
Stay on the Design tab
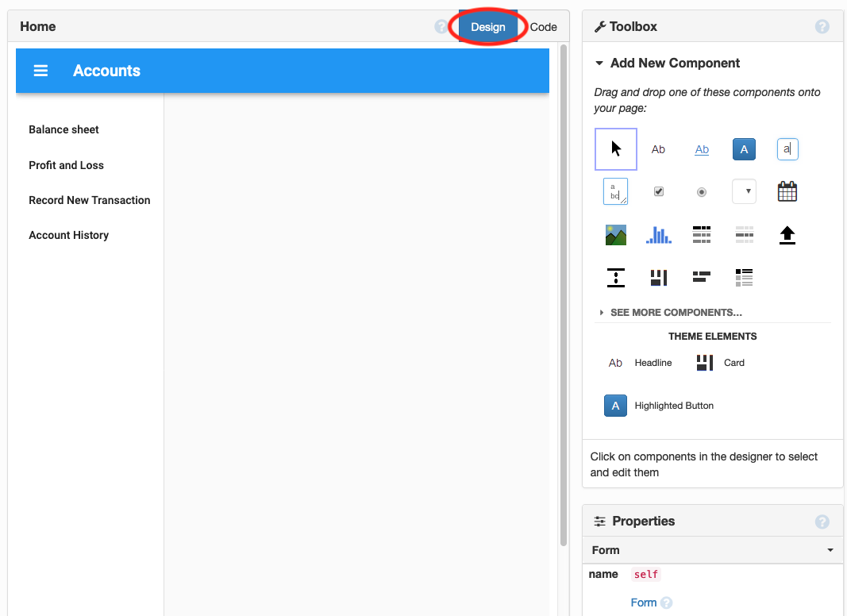tap(487, 26)
